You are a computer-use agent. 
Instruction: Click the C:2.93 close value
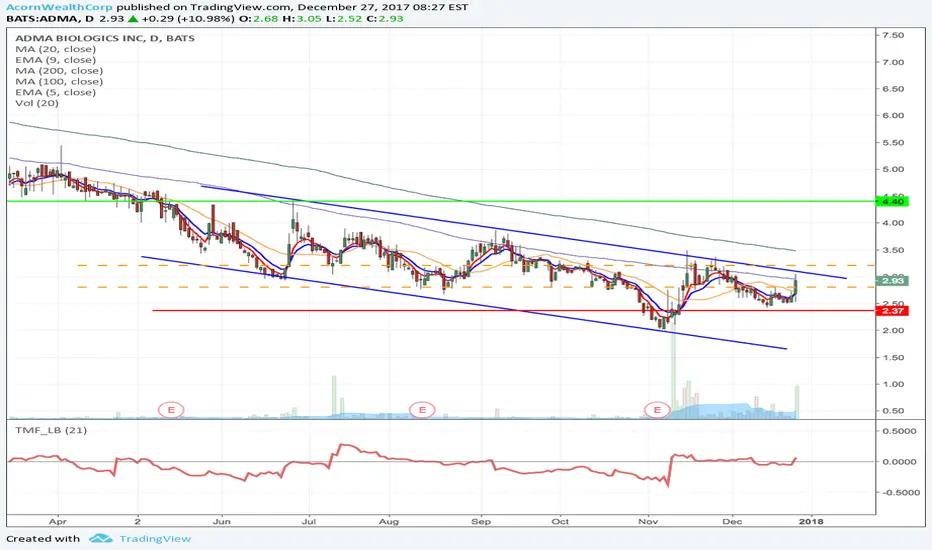tap(385, 18)
